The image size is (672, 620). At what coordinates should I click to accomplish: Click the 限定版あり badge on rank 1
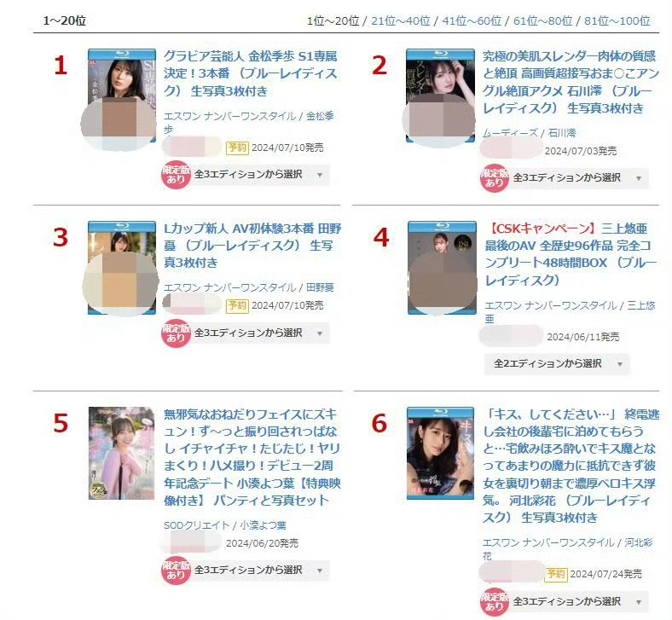[176, 175]
